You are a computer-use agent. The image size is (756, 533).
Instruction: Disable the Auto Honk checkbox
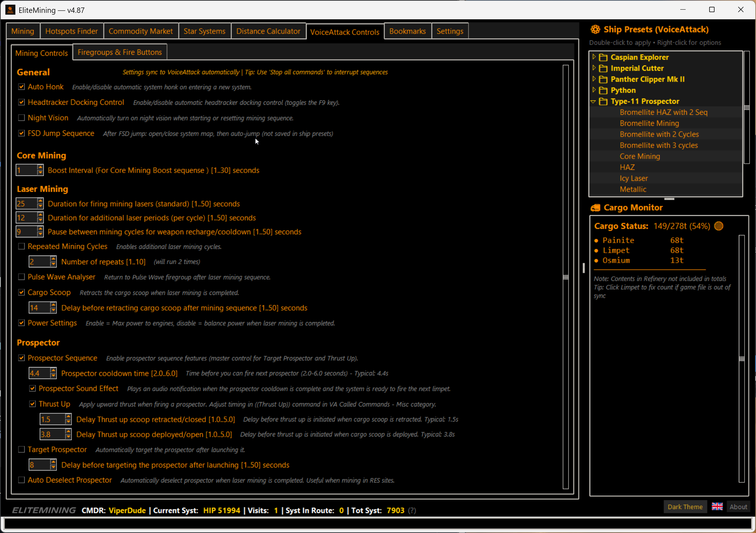coord(21,87)
